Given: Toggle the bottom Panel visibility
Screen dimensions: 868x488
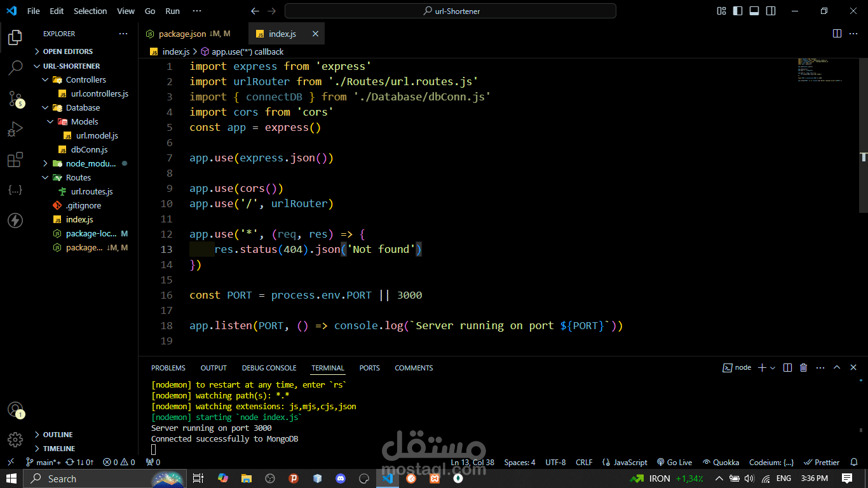Looking at the screenshot, I should (x=754, y=11).
